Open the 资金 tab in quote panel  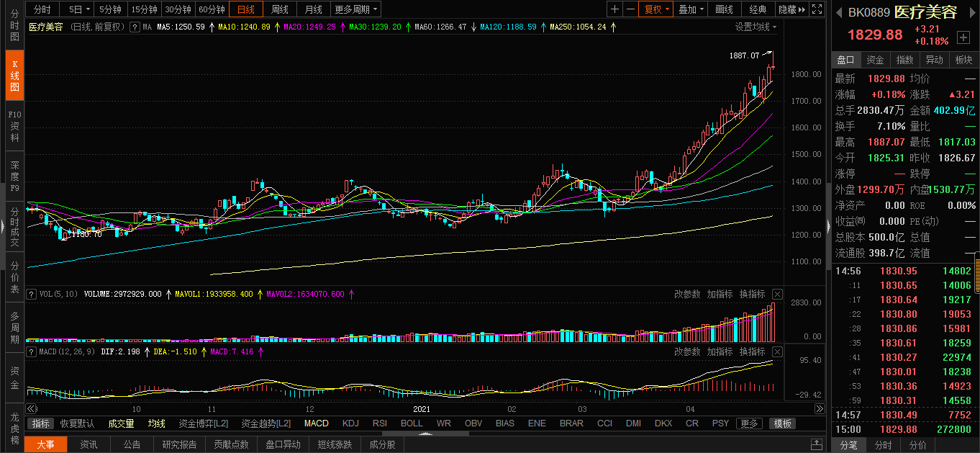tap(875, 60)
